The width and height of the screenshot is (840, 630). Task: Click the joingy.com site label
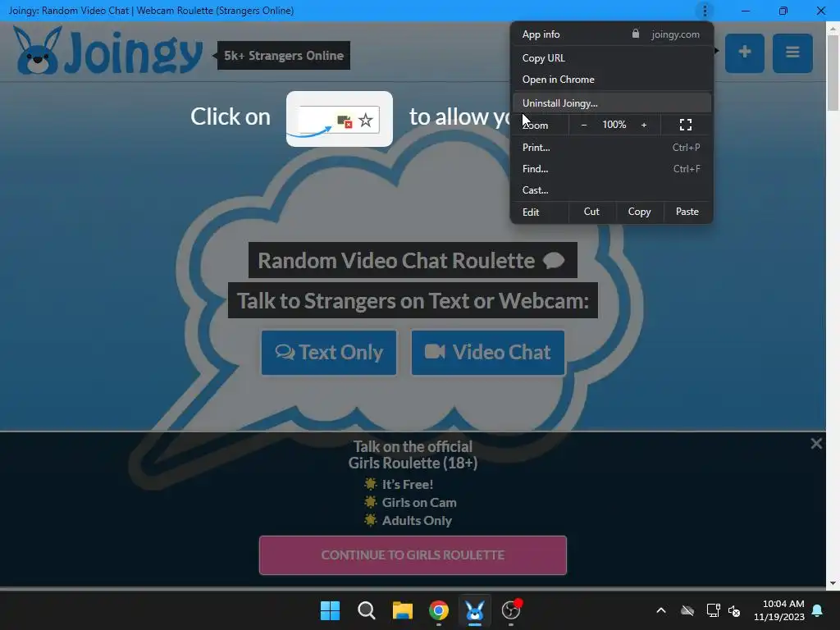676,34
